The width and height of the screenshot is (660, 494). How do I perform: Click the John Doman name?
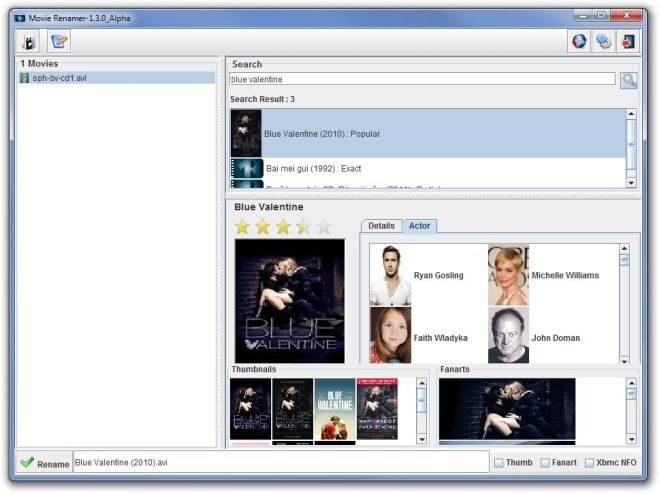556,338
